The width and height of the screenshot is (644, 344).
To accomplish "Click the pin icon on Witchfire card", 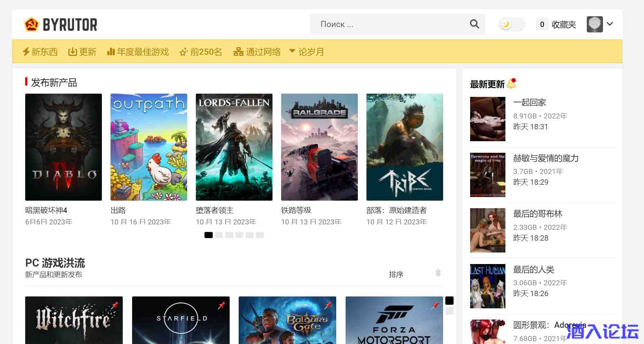I will tap(115, 305).
